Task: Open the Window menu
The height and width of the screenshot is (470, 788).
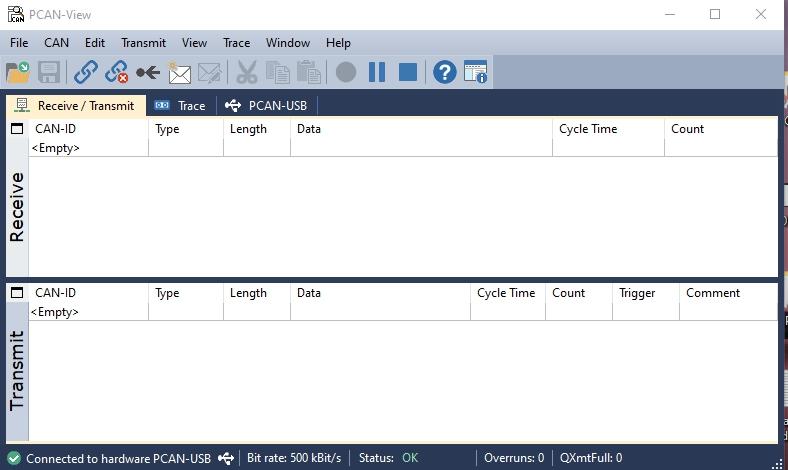Action: click(287, 43)
